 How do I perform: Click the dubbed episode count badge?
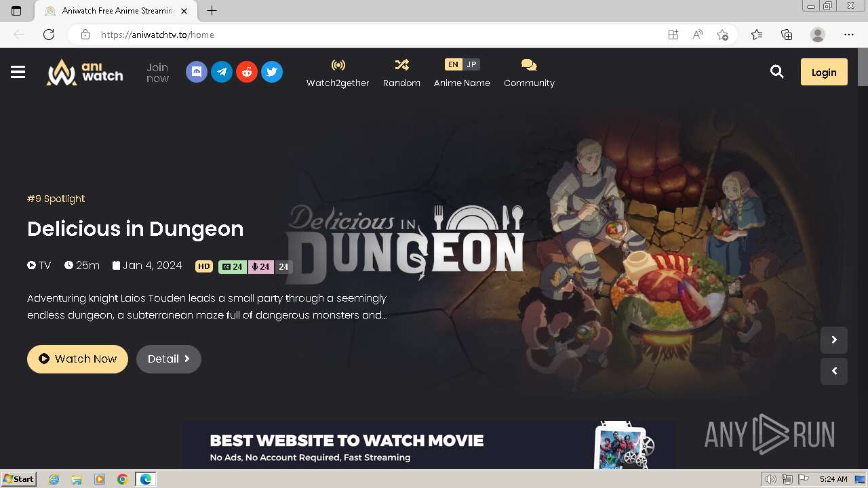click(x=260, y=266)
